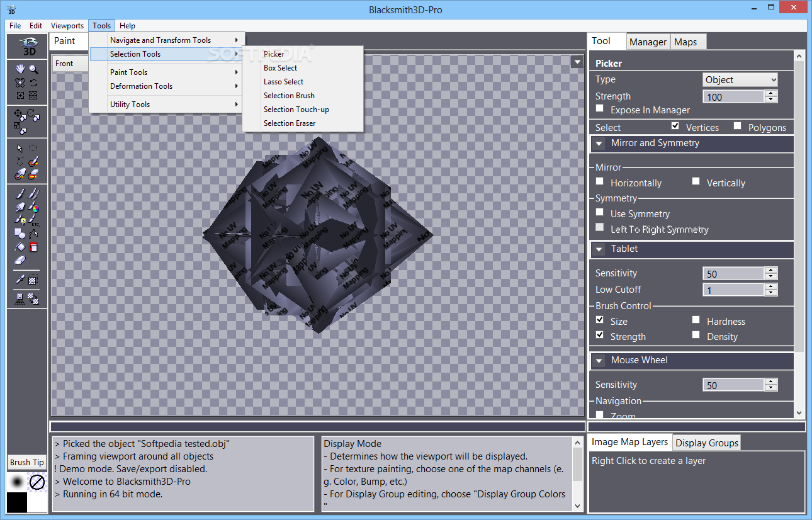Click the two checkered squares with arrow icon
The width and height of the screenshot is (812, 520).
pos(33,298)
